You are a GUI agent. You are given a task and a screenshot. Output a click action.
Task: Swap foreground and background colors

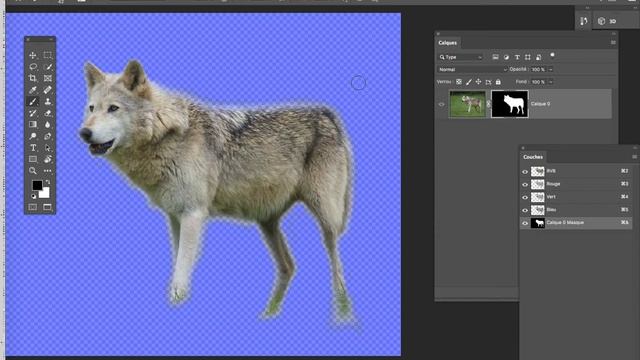pyautogui.click(x=48, y=182)
